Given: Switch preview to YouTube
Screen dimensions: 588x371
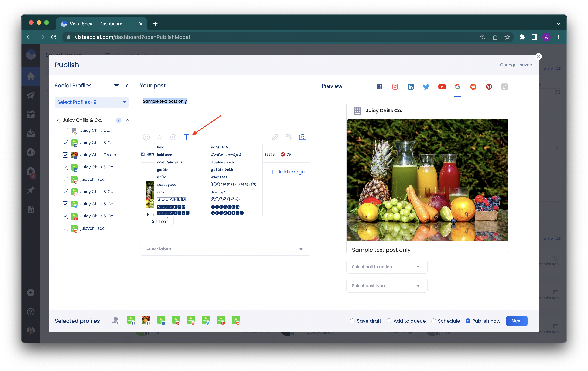Looking at the screenshot, I should click(x=442, y=87).
